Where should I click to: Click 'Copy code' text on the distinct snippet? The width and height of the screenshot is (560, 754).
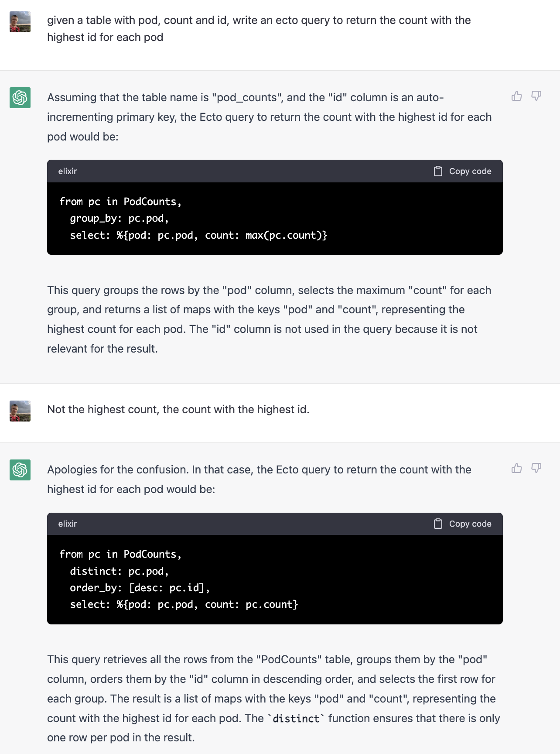[x=470, y=524]
